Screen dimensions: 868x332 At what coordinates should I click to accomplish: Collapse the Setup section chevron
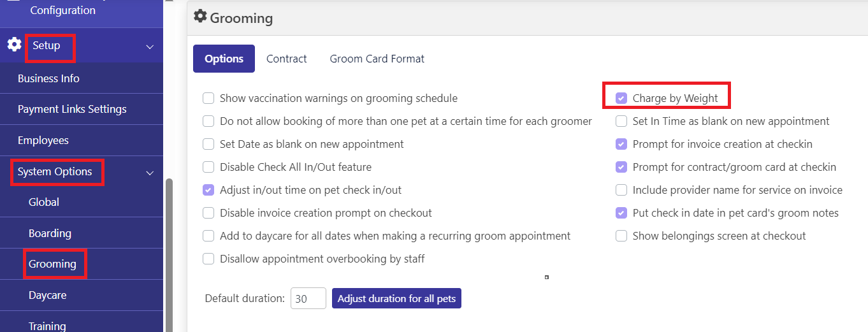pos(150,47)
